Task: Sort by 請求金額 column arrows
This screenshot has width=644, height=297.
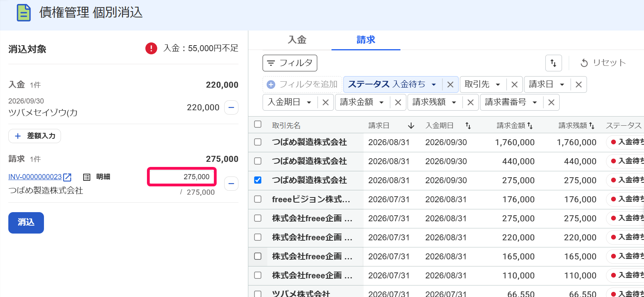Action: coord(530,126)
